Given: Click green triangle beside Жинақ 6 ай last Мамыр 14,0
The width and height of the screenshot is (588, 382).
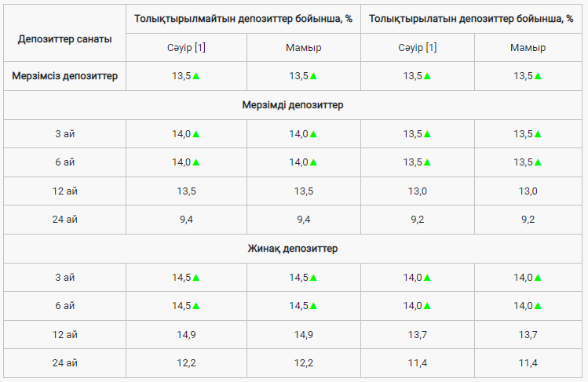Looking at the screenshot, I should tap(538, 306).
